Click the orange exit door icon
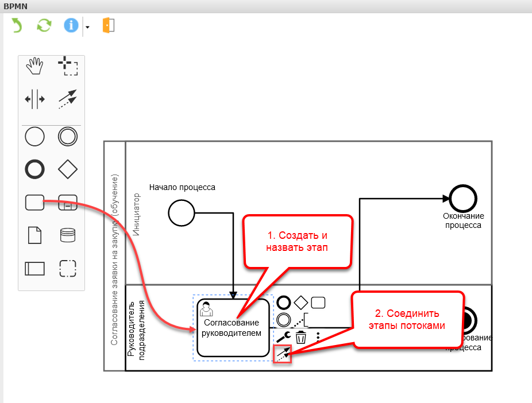The image size is (532, 403). pos(109,26)
